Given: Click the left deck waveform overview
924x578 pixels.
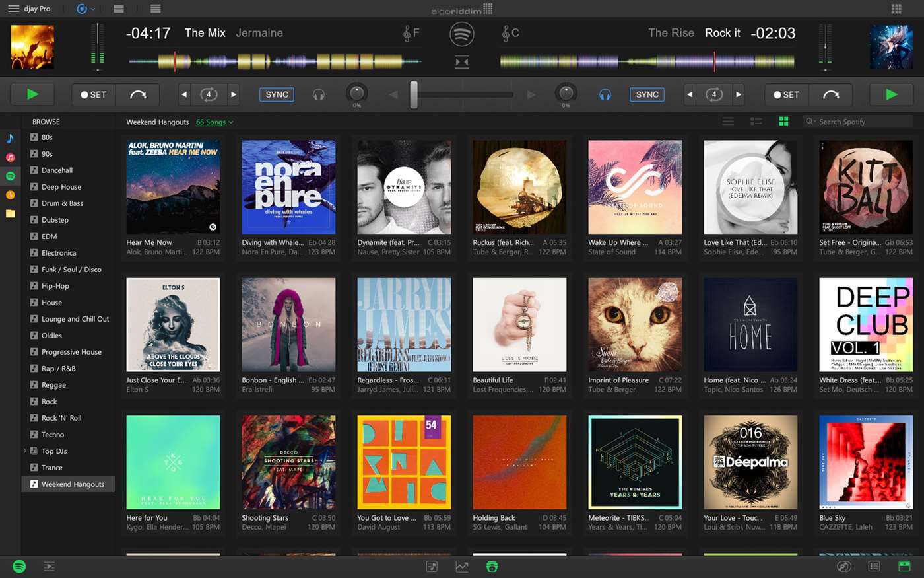Looking at the screenshot, I should 275,61.
